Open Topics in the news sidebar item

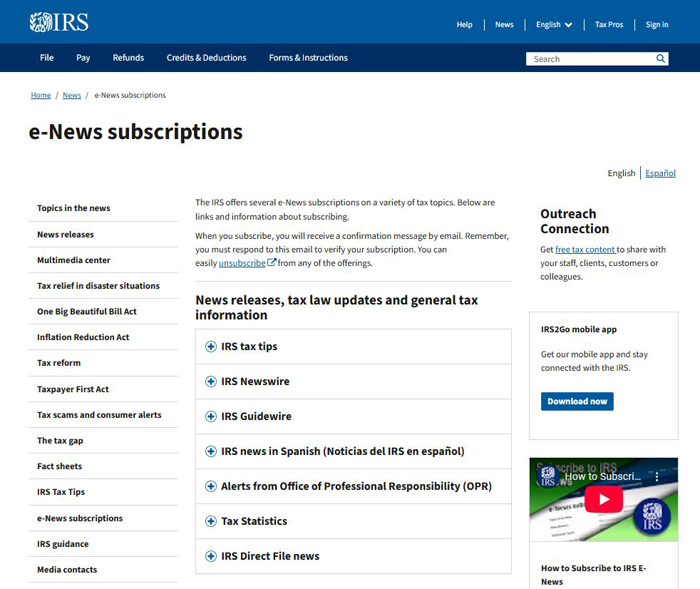74,208
